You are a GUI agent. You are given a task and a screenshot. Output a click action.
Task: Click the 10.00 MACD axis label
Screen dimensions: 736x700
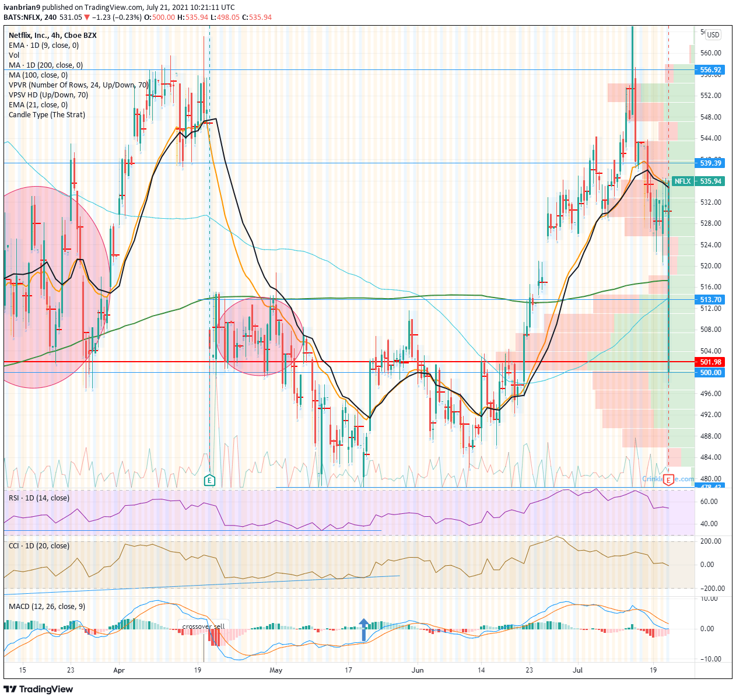tap(709, 598)
